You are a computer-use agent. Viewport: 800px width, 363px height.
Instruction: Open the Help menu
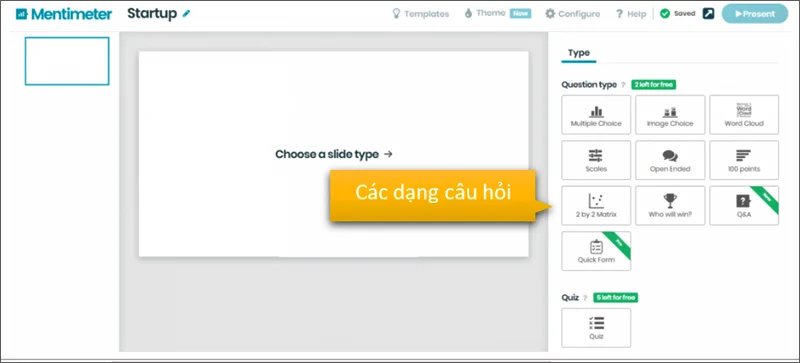pyautogui.click(x=631, y=14)
